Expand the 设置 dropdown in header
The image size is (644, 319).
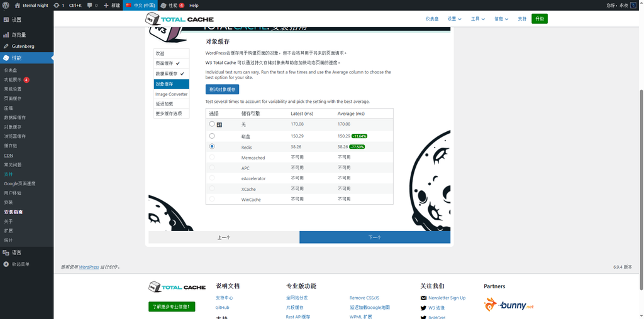click(x=454, y=19)
